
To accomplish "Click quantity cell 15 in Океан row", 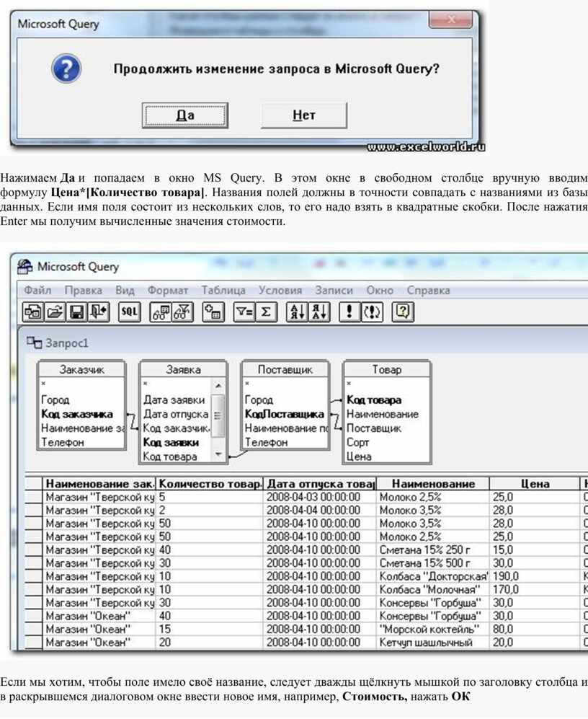I will [x=210, y=629].
